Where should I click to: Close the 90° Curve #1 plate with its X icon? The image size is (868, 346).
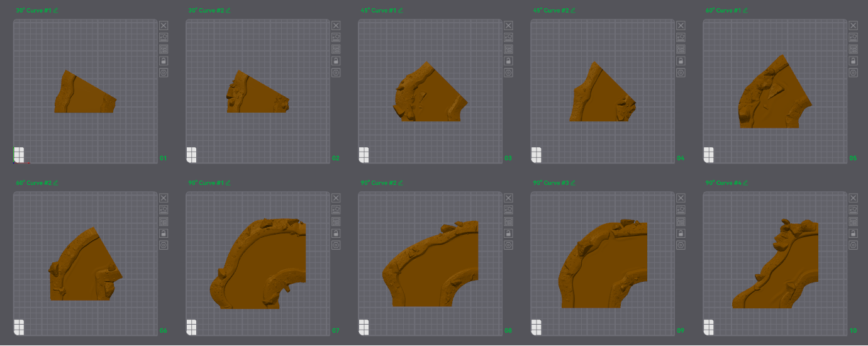tap(336, 198)
